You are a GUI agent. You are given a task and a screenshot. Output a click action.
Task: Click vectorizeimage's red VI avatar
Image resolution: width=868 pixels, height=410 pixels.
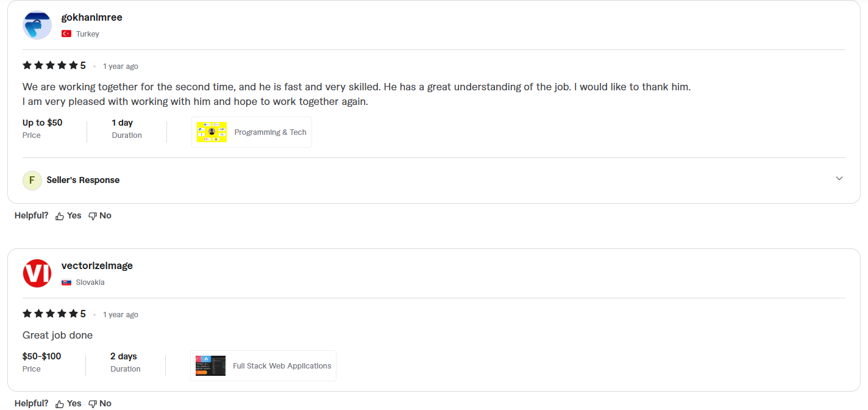(37, 273)
